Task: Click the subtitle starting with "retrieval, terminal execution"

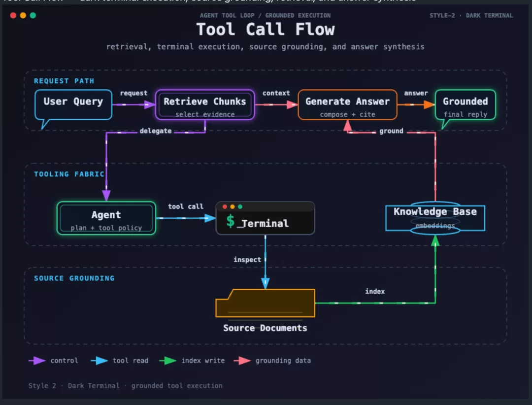Action: [x=266, y=47]
